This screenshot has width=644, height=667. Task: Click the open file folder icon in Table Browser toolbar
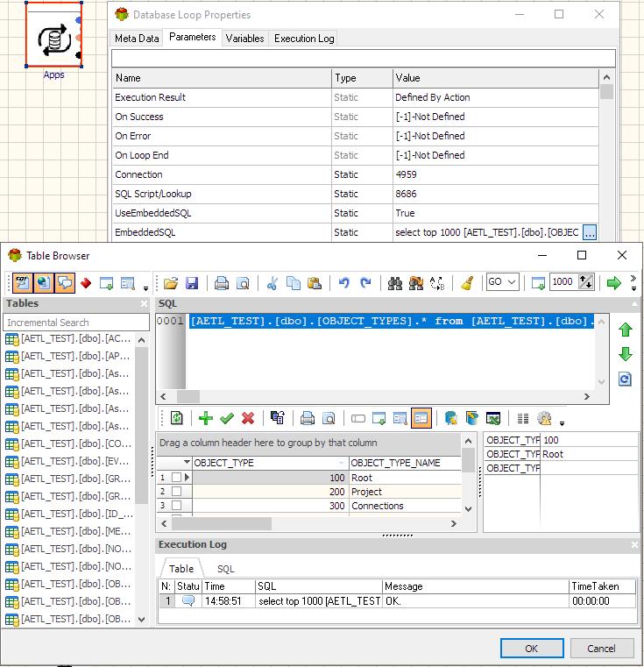click(x=171, y=283)
